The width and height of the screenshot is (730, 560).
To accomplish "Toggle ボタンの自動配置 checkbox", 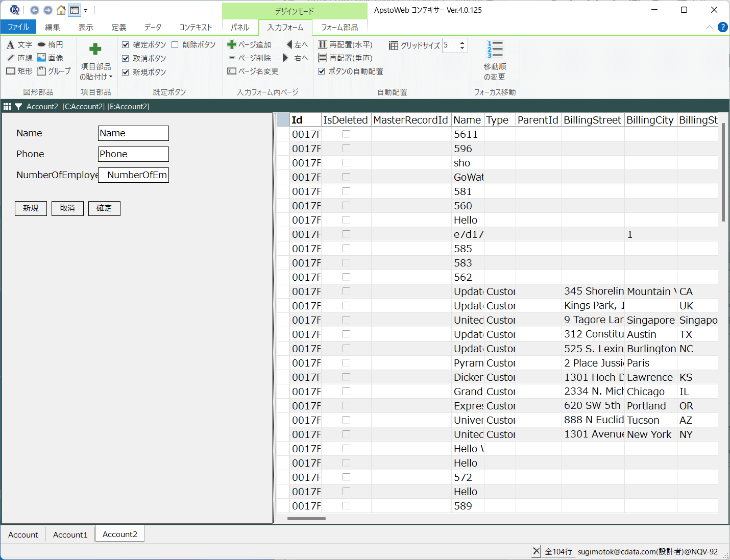I will (x=322, y=71).
